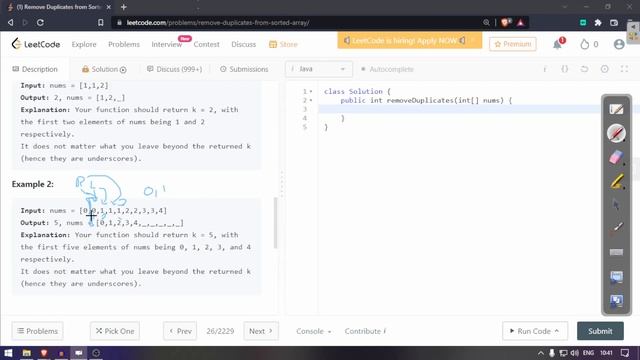Viewport: 640px width, 360px height.
Task: Select the line drawing tool
Action: [616, 228]
